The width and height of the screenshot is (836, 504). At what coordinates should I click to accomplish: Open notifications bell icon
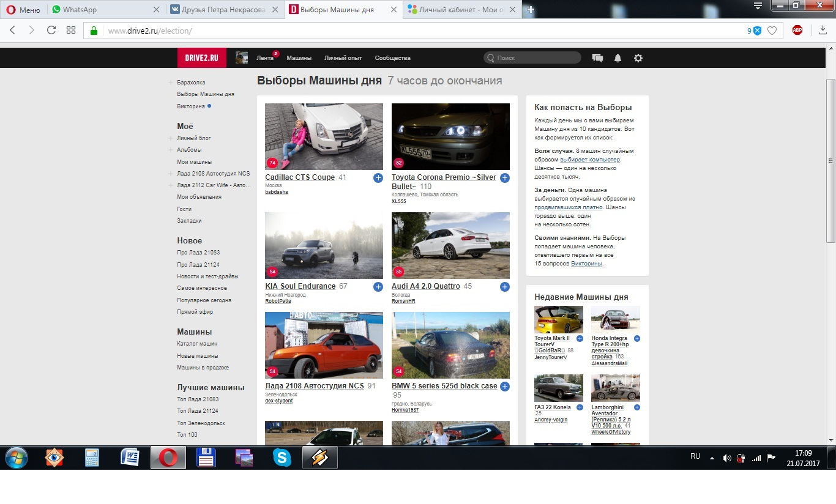coord(618,58)
